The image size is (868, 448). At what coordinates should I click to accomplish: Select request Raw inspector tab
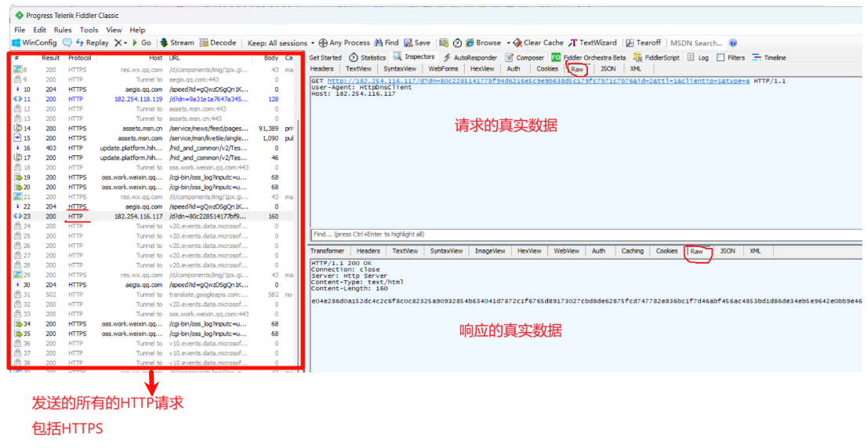pos(577,69)
